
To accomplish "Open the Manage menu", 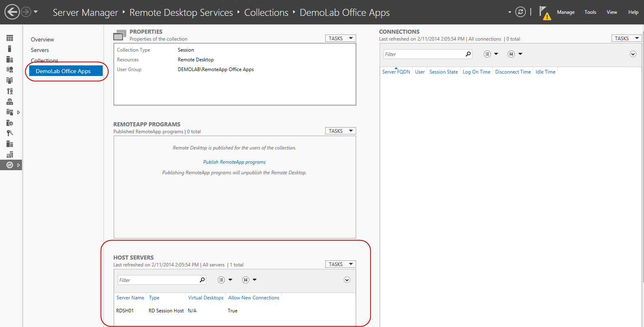I will [565, 12].
